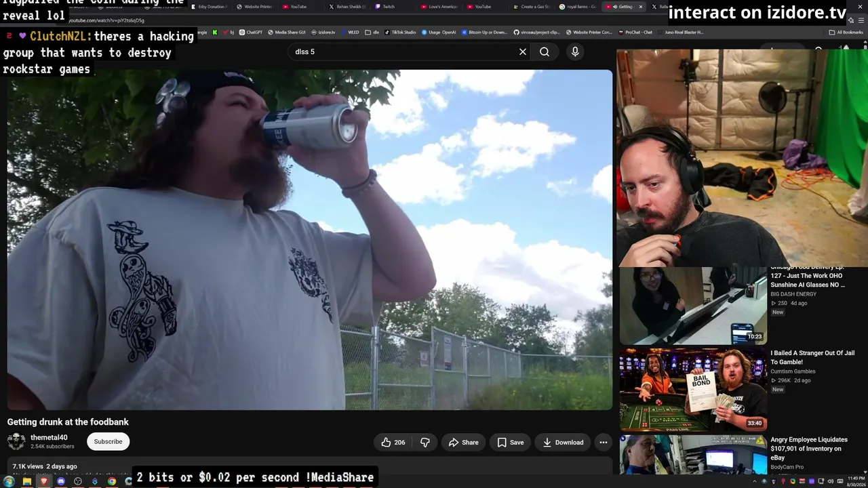Start voice search with the microphone icon

[575, 52]
